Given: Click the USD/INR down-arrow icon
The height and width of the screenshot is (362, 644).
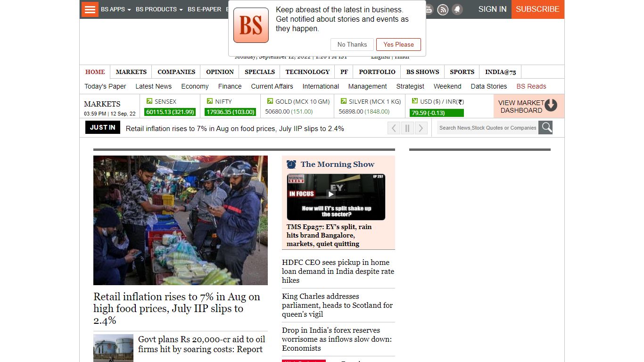Looking at the screenshot, I should pyautogui.click(x=415, y=101).
